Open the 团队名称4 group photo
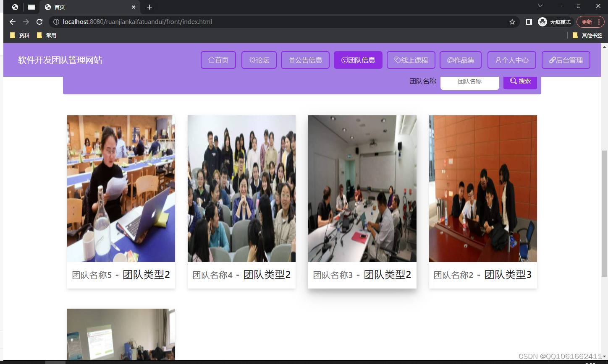Viewport: 608px width, 364px height. click(241, 189)
